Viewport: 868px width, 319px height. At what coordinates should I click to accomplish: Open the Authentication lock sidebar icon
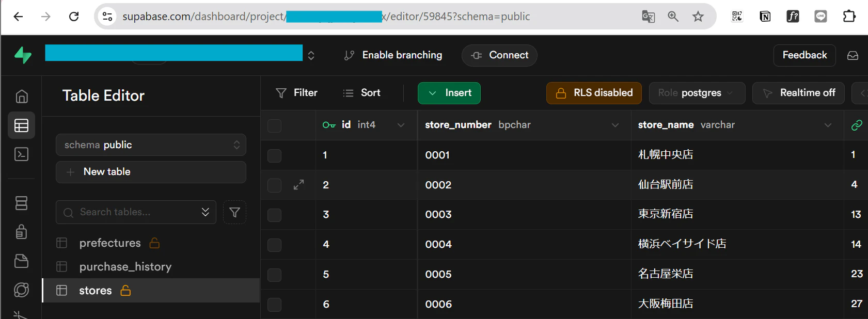pyautogui.click(x=21, y=232)
